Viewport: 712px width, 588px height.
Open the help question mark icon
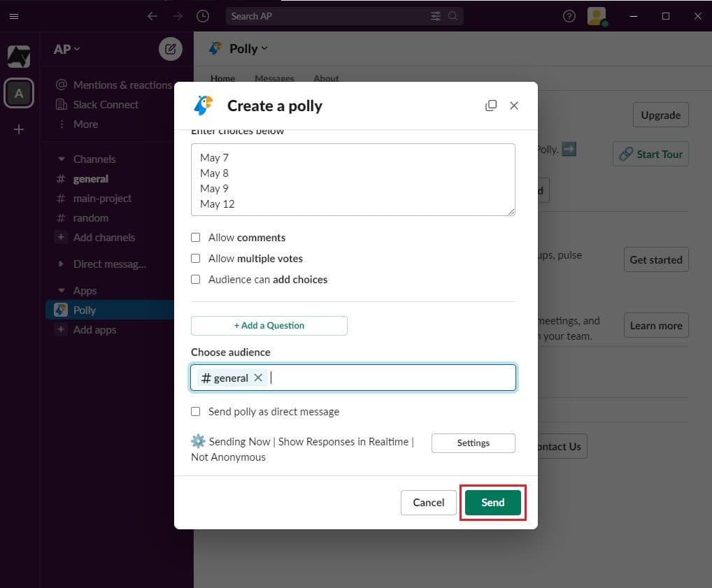[569, 16]
